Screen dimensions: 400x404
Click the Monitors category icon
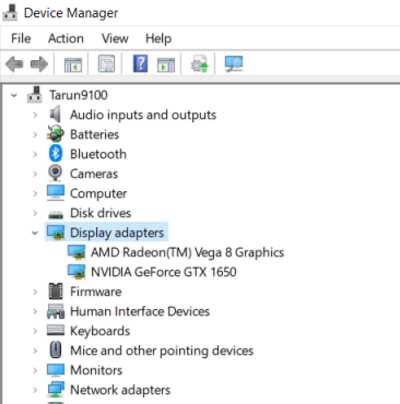click(56, 370)
